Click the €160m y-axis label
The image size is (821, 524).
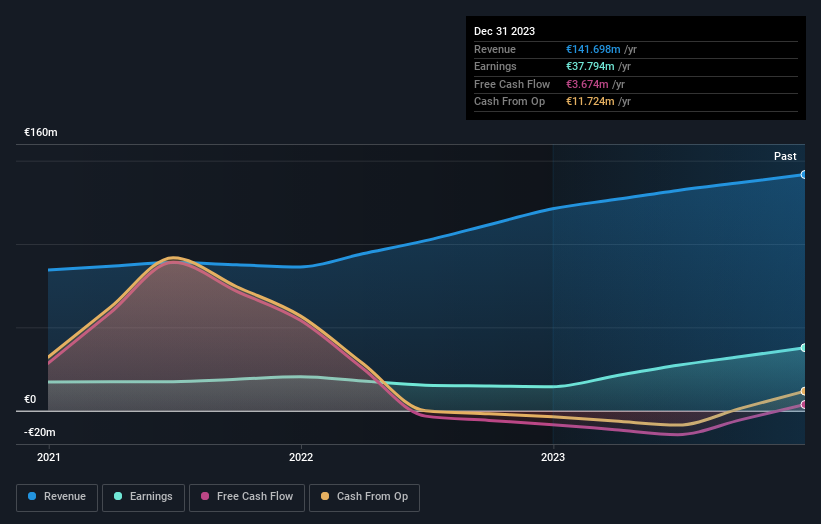(41, 133)
